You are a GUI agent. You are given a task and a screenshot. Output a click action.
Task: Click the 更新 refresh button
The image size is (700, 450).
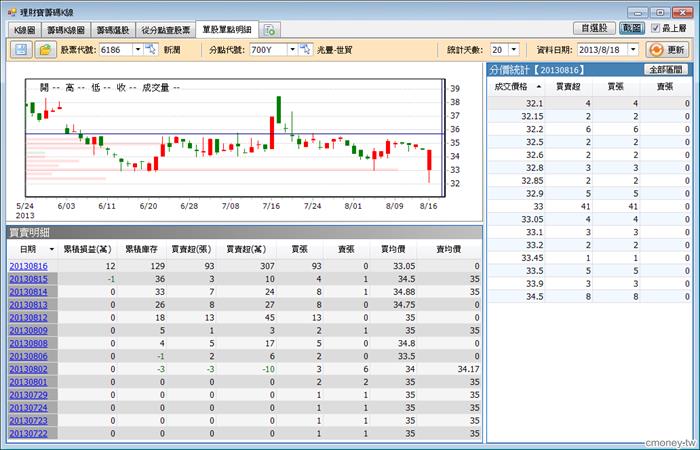(667, 50)
